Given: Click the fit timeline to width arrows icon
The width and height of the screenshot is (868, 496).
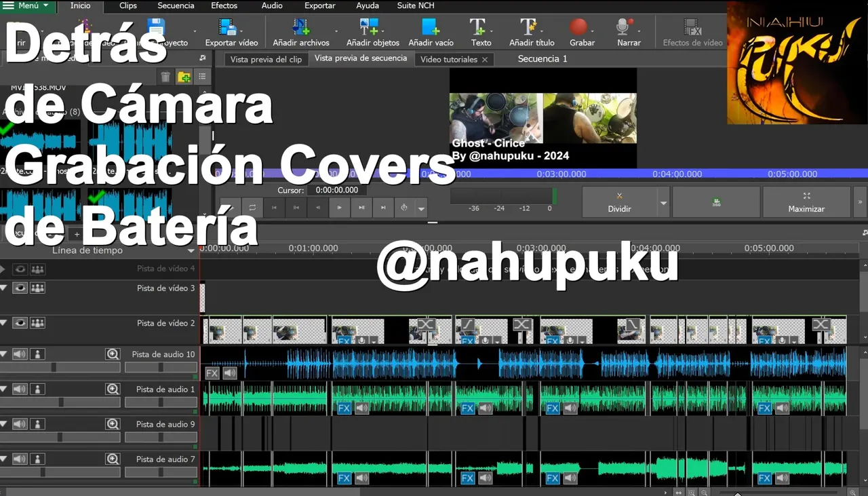Looking at the screenshot, I should tap(678, 493).
